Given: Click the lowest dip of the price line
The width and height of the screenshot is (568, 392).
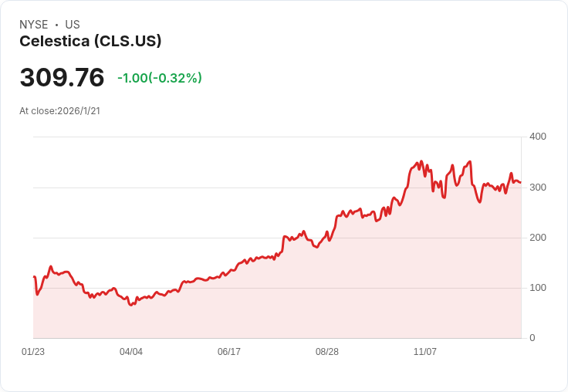Looking at the screenshot, I should [x=130, y=305].
